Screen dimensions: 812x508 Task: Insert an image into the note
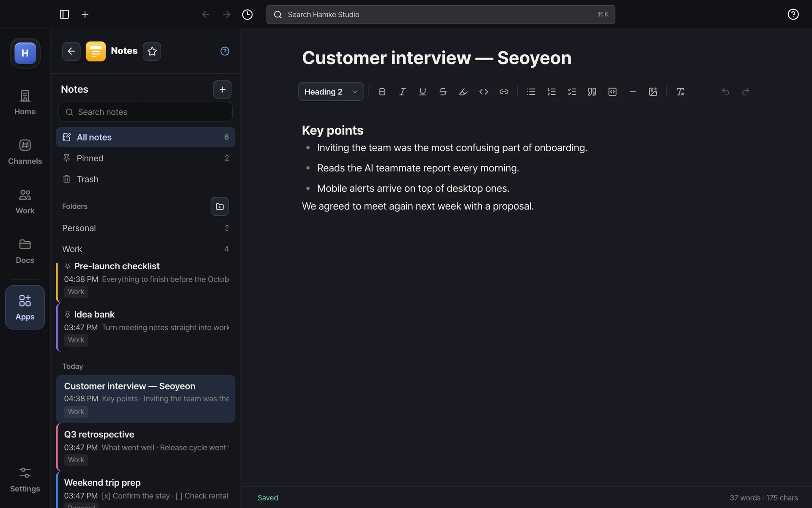tap(653, 92)
